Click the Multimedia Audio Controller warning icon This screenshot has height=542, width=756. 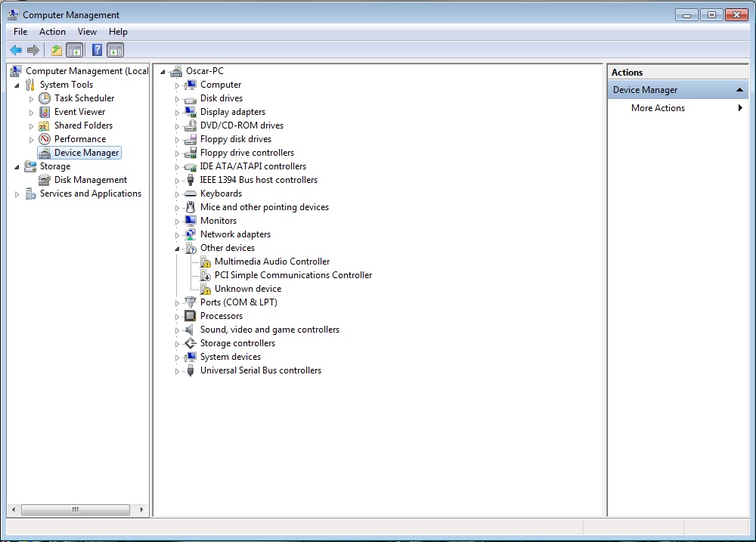[x=206, y=262]
